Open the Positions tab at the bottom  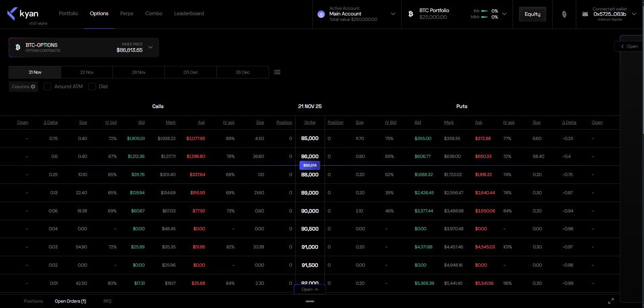tap(33, 301)
